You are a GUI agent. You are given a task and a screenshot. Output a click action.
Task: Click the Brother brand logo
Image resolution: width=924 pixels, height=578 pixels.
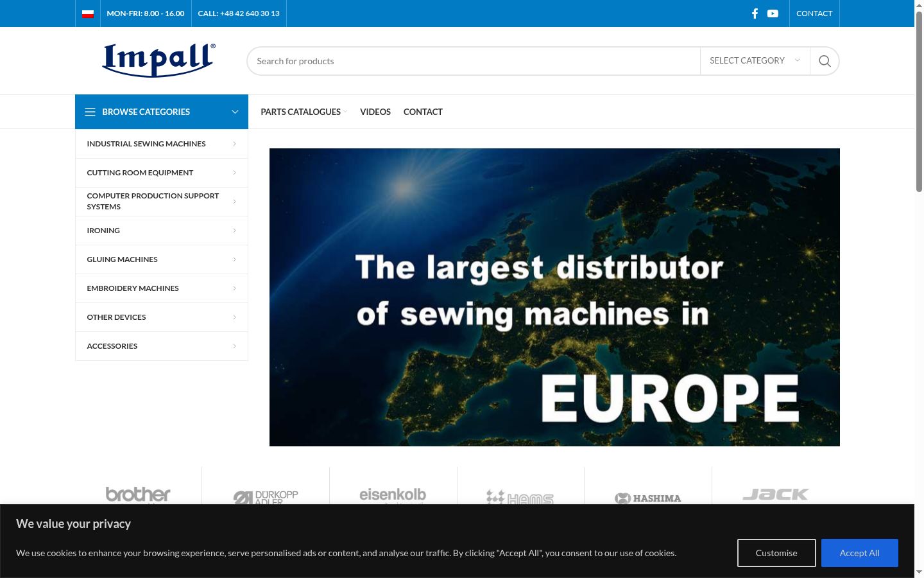coord(138,495)
